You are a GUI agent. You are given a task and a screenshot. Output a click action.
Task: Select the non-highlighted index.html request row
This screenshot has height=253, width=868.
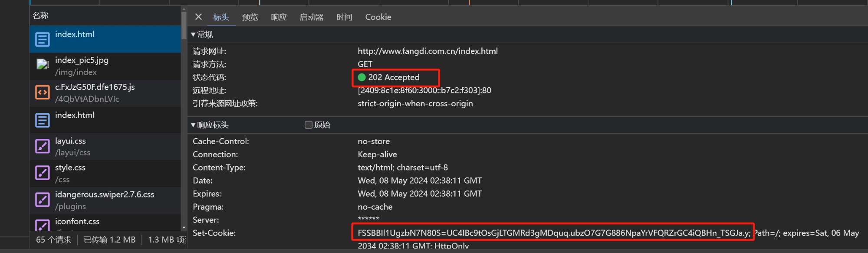click(x=105, y=120)
